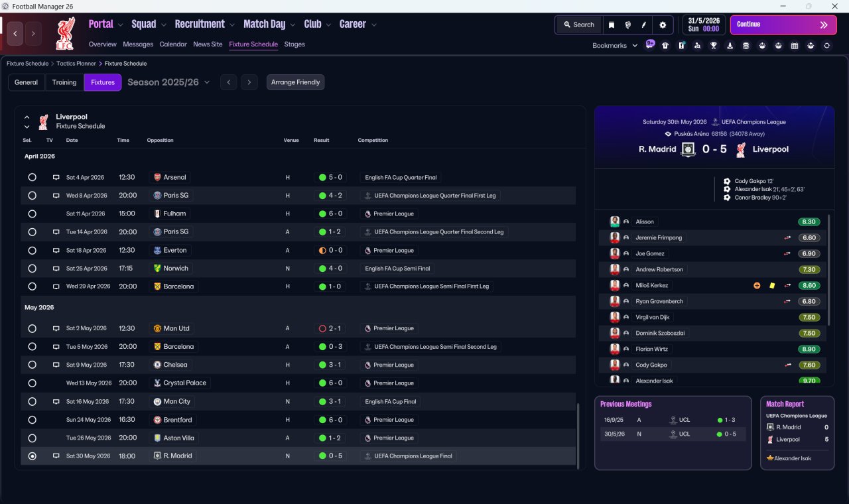Screen dimensions: 849x504
Task: Select the Norwich fixture radio button
Action: (32, 269)
